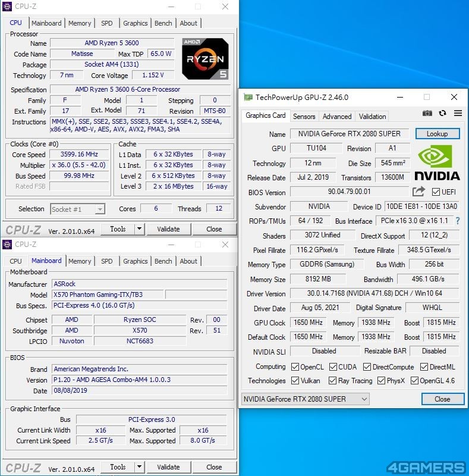Open the Sensors tab in GPU-Z
469x476 pixels.
coord(304,117)
